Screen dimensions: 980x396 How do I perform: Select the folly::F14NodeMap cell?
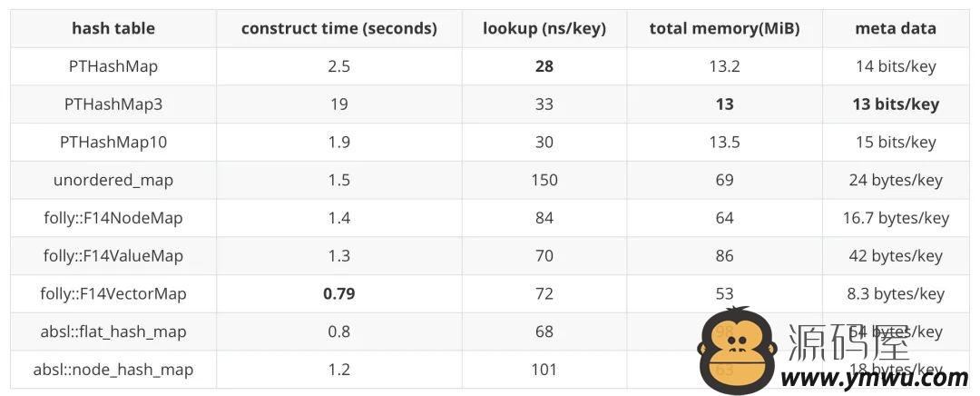113,218
